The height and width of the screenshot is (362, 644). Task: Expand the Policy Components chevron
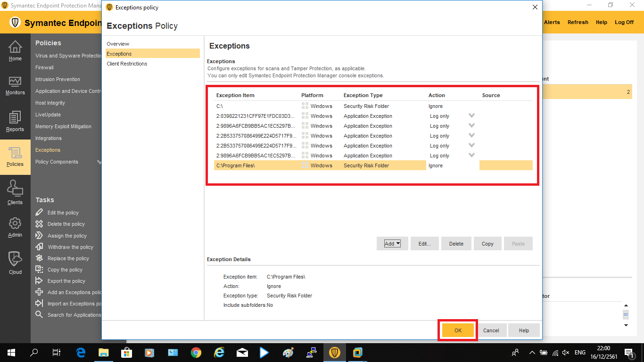(x=99, y=162)
